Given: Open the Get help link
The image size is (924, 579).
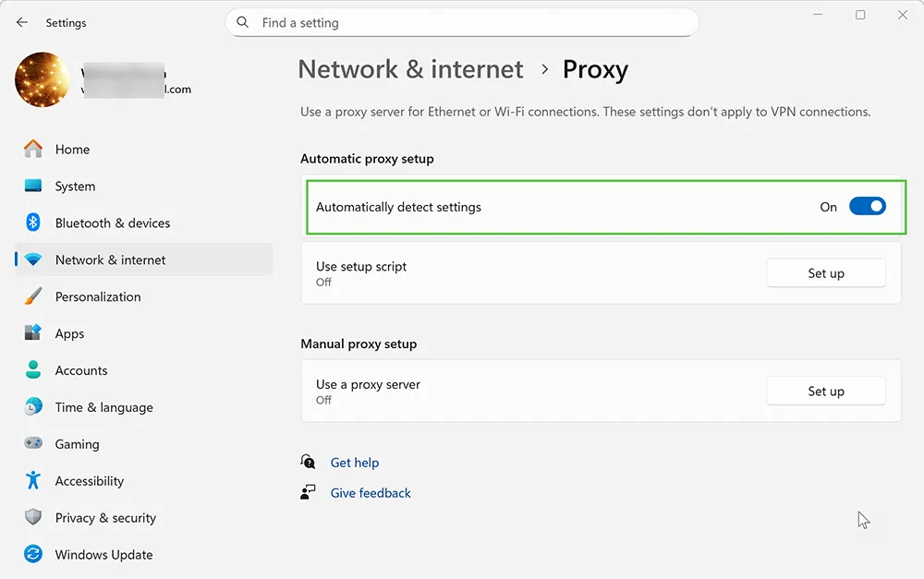Looking at the screenshot, I should pos(355,462).
